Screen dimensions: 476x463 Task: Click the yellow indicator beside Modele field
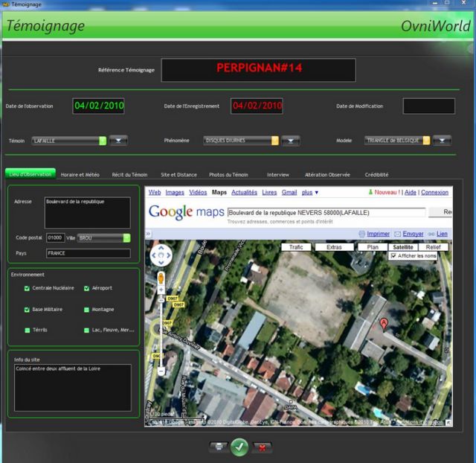[x=426, y=140]
